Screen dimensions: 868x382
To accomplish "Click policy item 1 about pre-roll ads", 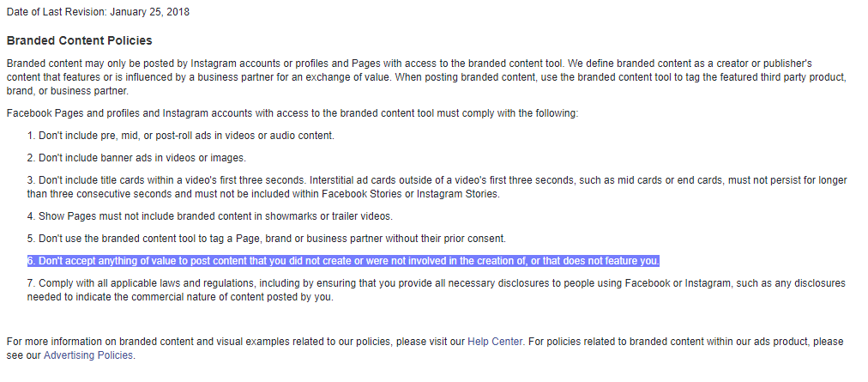I will (180, 136).
